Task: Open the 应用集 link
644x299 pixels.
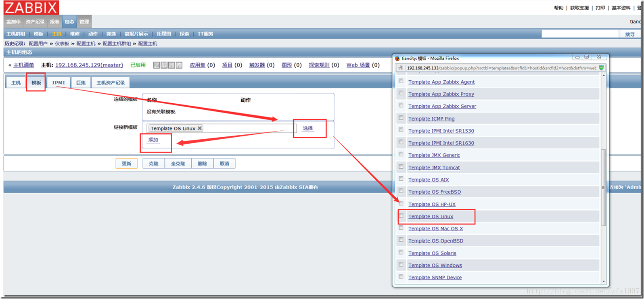Action: pyautogui.click(x=198, y=65)
